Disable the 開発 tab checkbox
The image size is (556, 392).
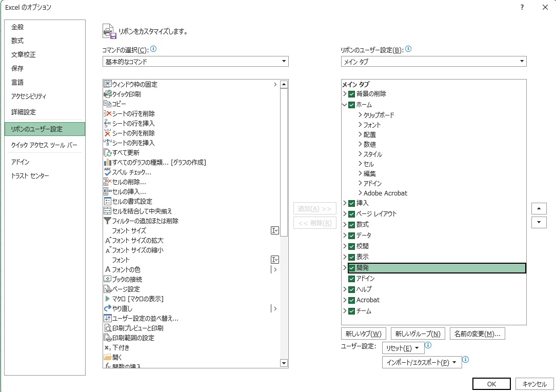tap(351, 268)
